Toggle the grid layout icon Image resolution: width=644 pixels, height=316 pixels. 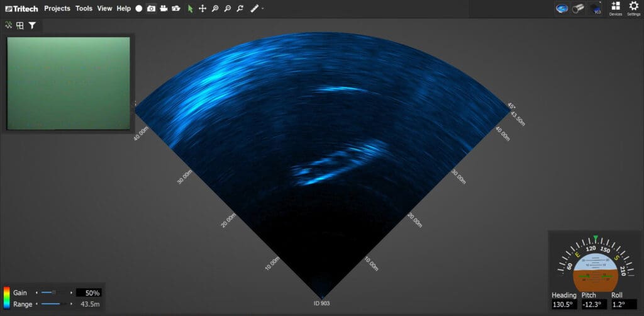point(20,26)
